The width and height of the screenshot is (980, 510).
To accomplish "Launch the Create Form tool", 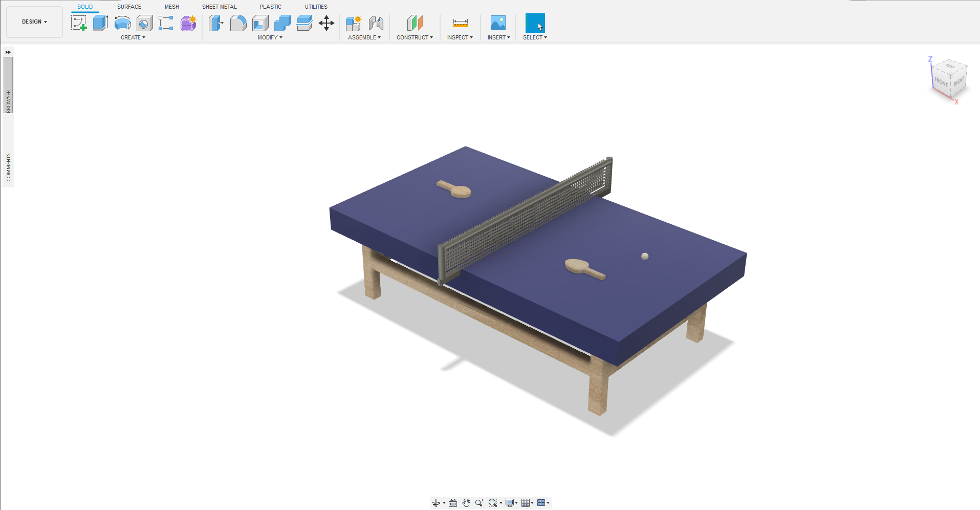I will pos(188,23).
